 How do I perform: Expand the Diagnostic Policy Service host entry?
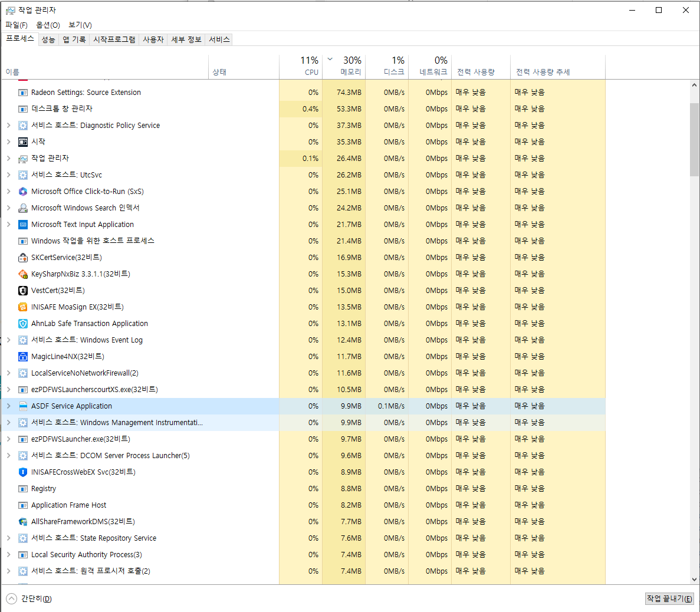(8, 125)
